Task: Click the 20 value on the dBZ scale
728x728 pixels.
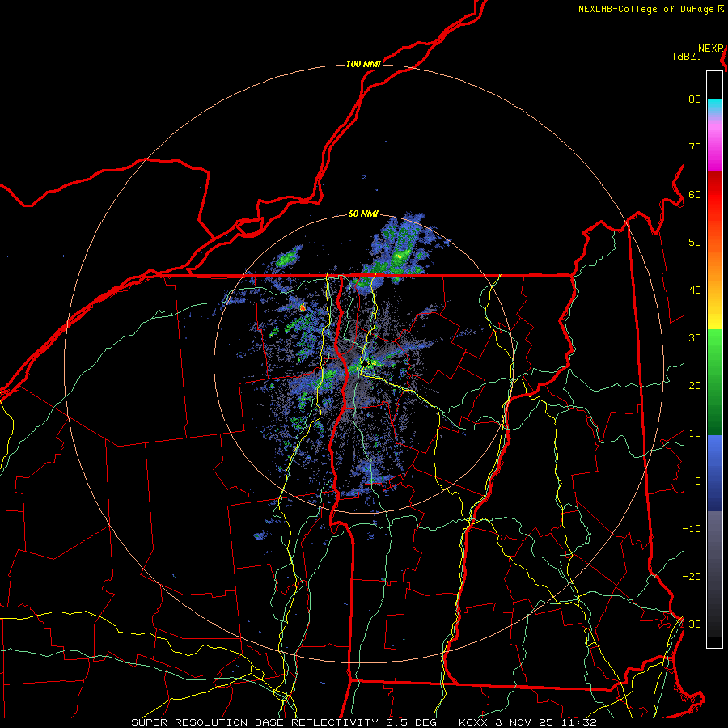Action: 695,385
